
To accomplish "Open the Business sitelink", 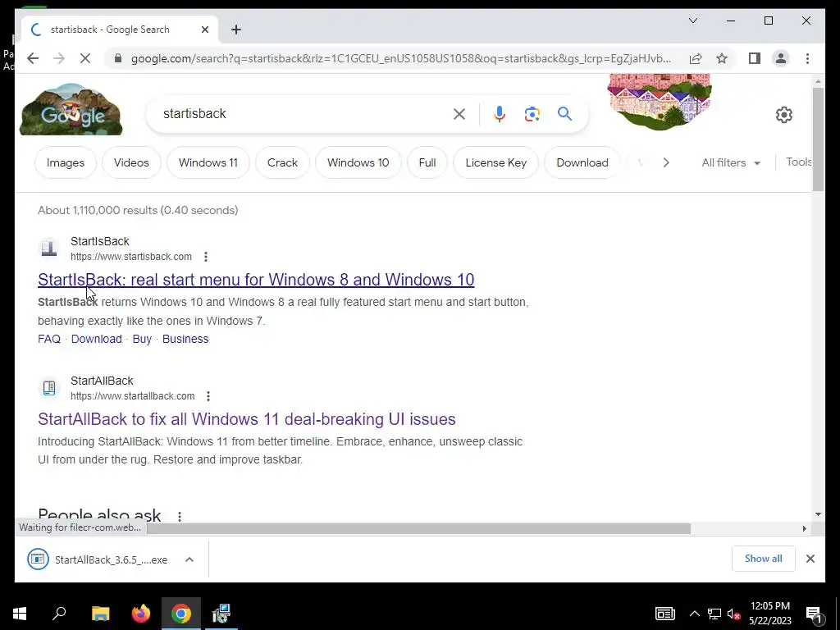I will tap(185, 339).
